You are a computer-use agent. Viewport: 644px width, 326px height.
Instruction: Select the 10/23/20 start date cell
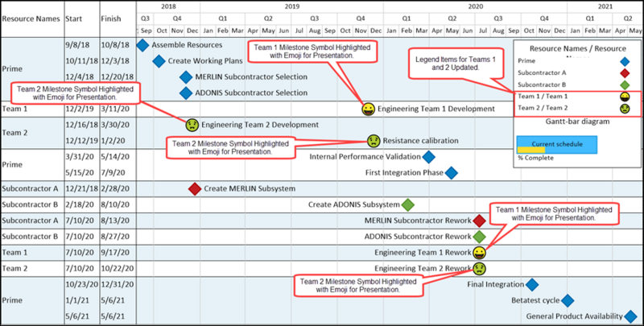pos(81,284)
